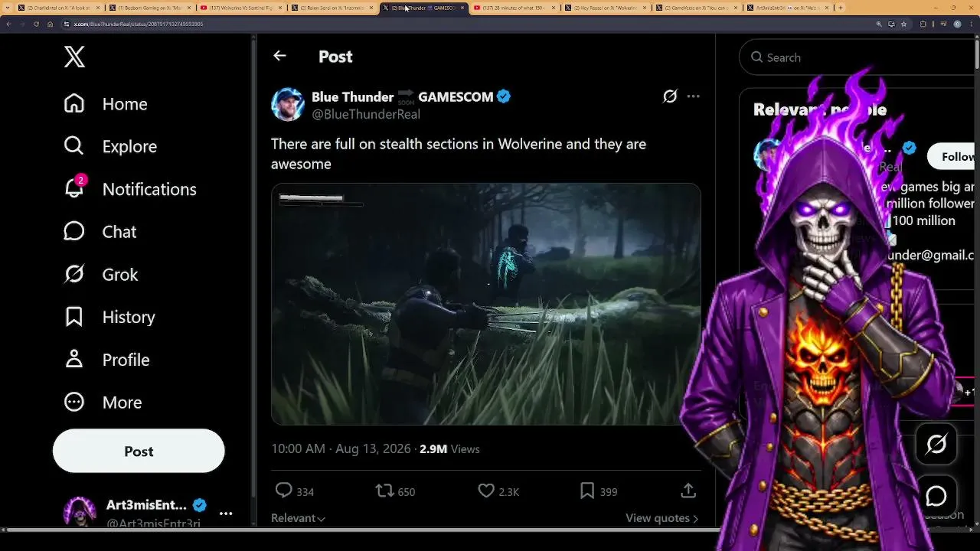Click the 2.9M Views count
The width and height of the screenshot is (980, 551).
click(x=449, y=449)
